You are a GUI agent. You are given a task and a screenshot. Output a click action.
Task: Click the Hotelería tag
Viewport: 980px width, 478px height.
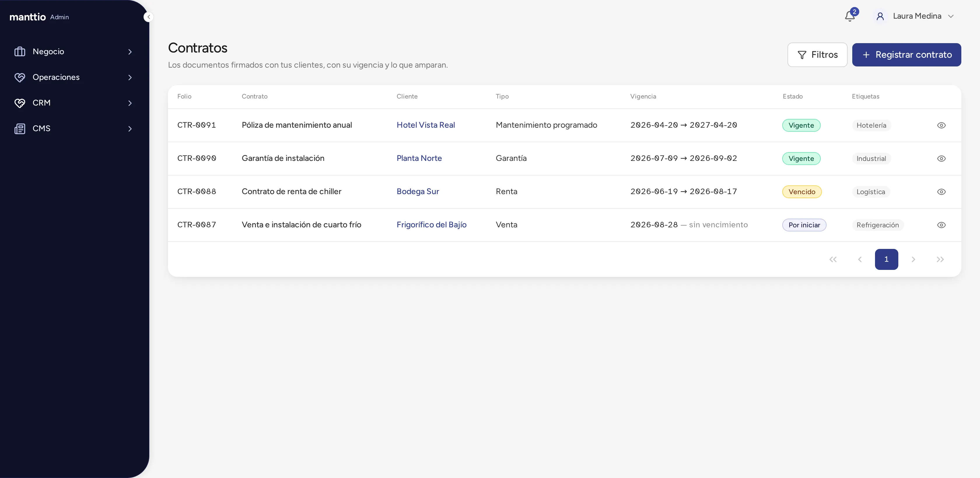pos(871,125)
